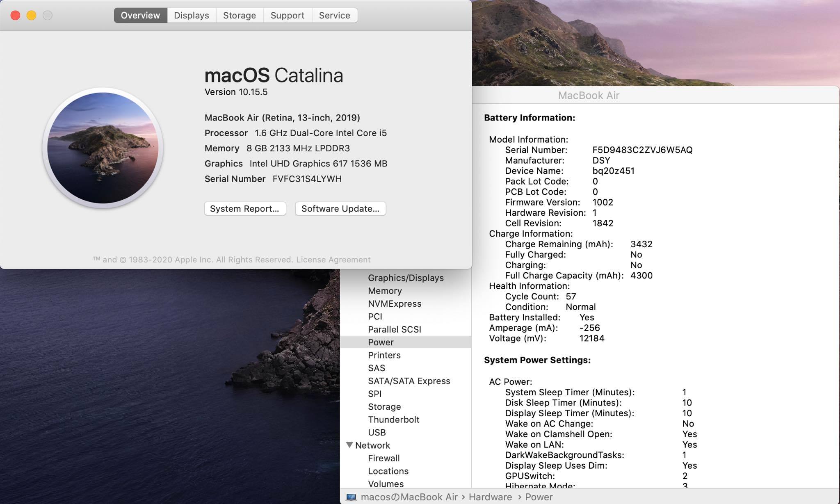
Task: Collapse the Network disclosure triangle
Action: [x=349, y=445]
